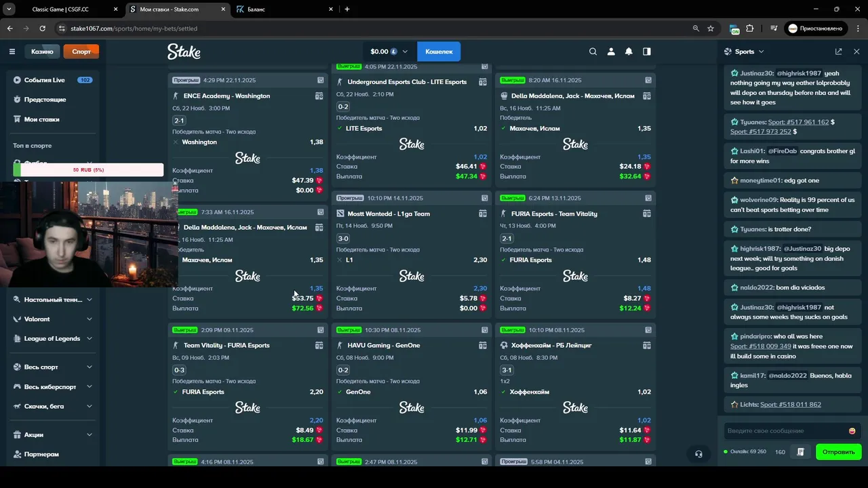
Task: Reload the page
Action: point(43,28)
